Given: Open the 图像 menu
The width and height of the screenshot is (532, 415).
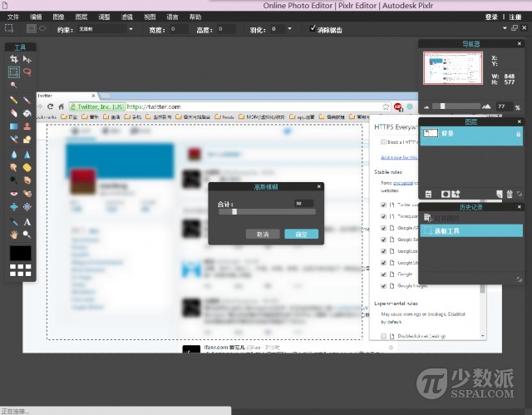Looking at the screenshot, I should coord(59,17).
